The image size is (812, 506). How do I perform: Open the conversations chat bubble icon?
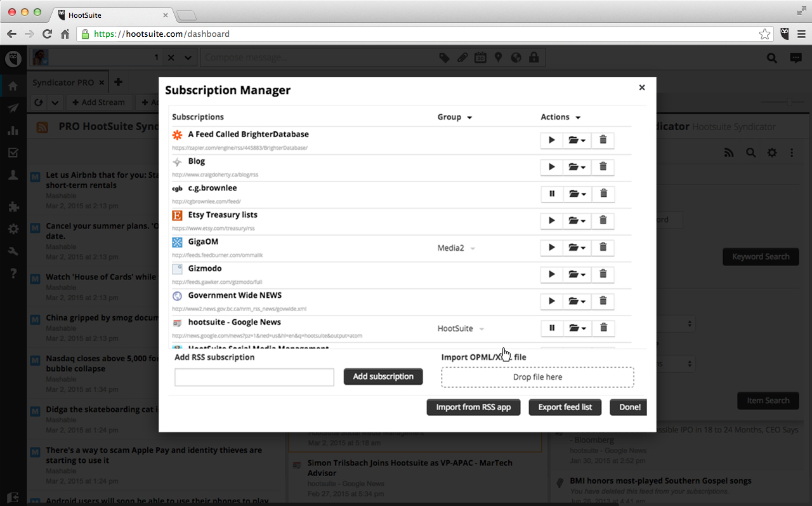click(796, 58)
